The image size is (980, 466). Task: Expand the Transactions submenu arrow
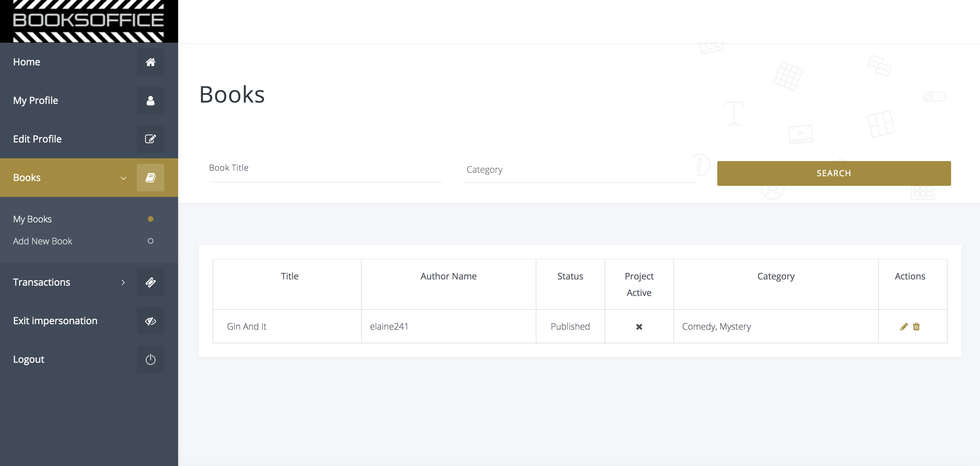tap(123, 283)
